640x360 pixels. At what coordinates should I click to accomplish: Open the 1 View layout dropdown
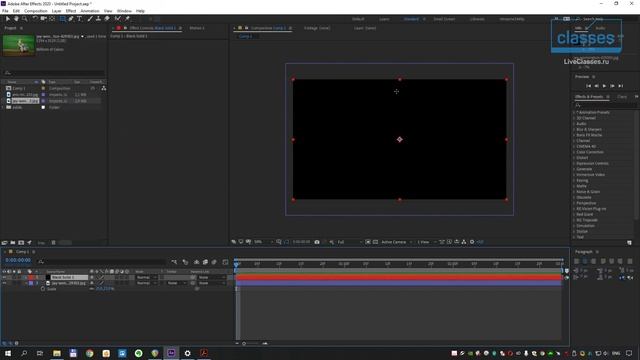pyautogui.click(x=426, y=242)
